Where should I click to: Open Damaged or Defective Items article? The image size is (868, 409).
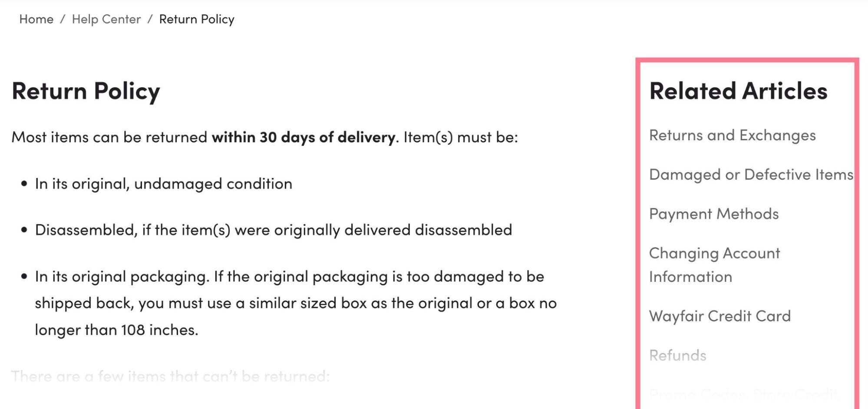(x=751, y=175)
